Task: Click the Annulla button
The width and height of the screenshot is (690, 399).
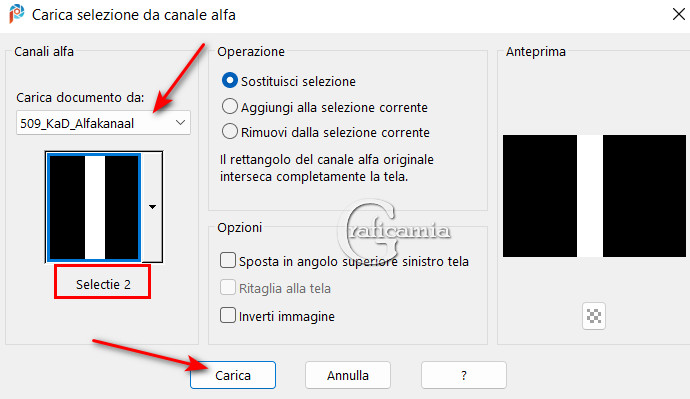Action: [348, 375]
